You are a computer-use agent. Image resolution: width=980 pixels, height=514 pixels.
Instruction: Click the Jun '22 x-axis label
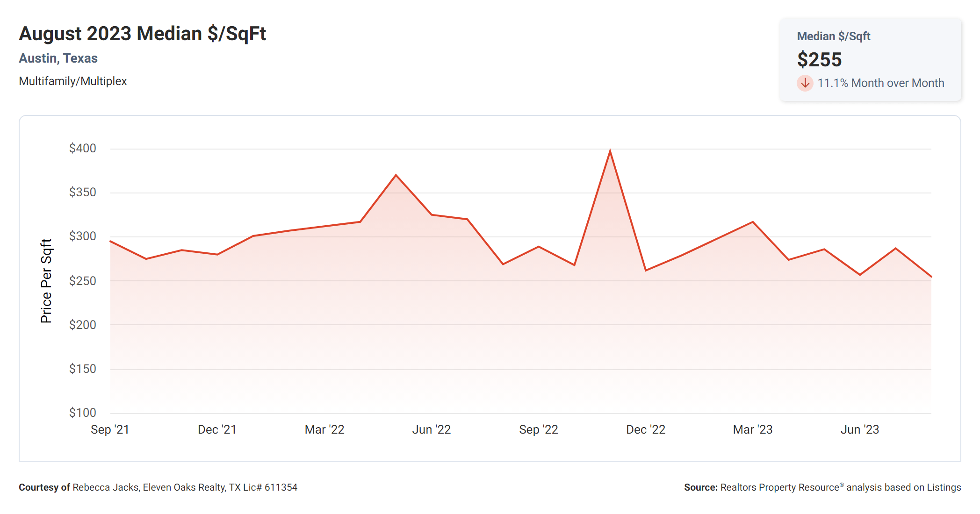[431, 429]
